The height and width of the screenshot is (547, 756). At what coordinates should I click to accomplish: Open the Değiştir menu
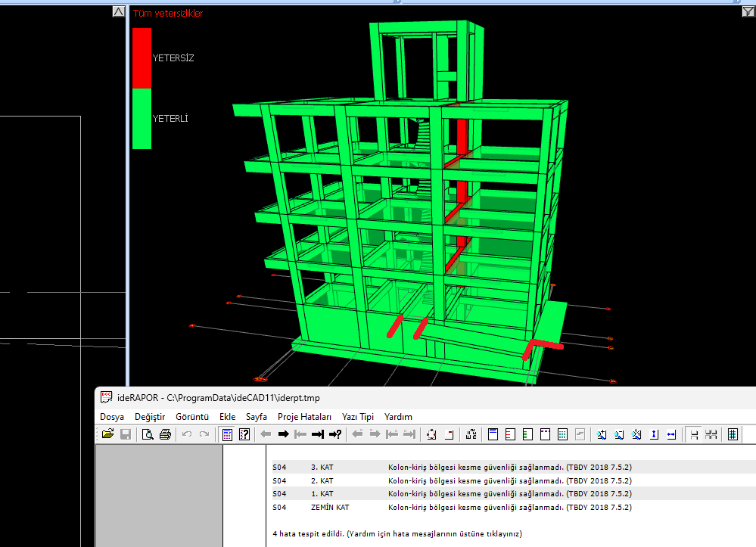(x=150, y=417)
